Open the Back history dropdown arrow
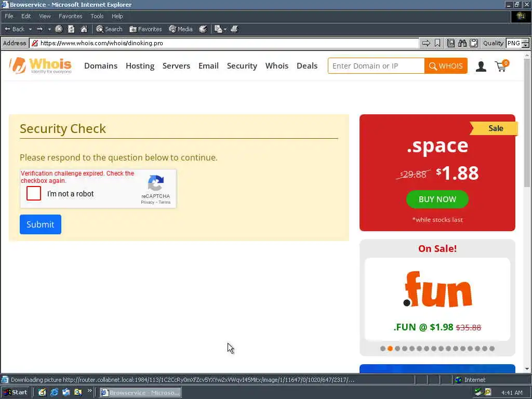Viewport: 532px width, 399px height. [x=30, y=29]
